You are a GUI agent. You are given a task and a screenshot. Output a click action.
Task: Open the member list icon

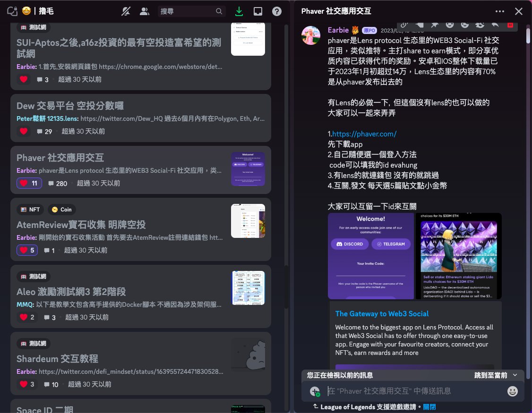(x=145, y=10)
